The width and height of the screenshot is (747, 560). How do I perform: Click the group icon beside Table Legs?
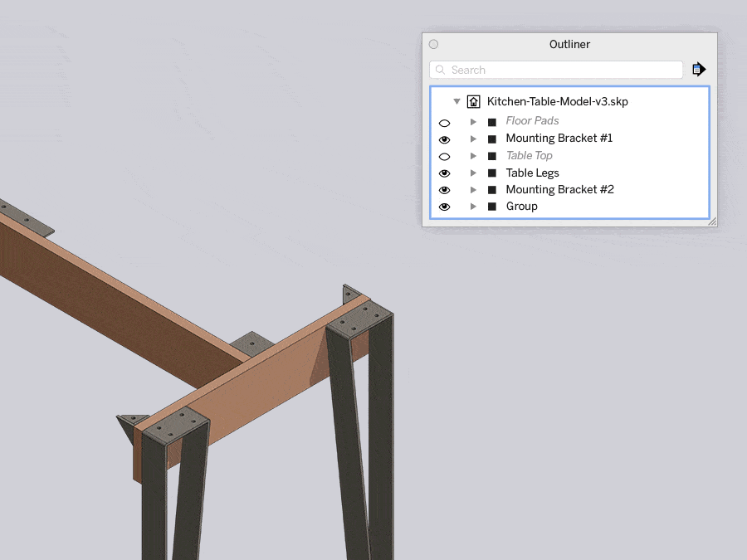491,173
